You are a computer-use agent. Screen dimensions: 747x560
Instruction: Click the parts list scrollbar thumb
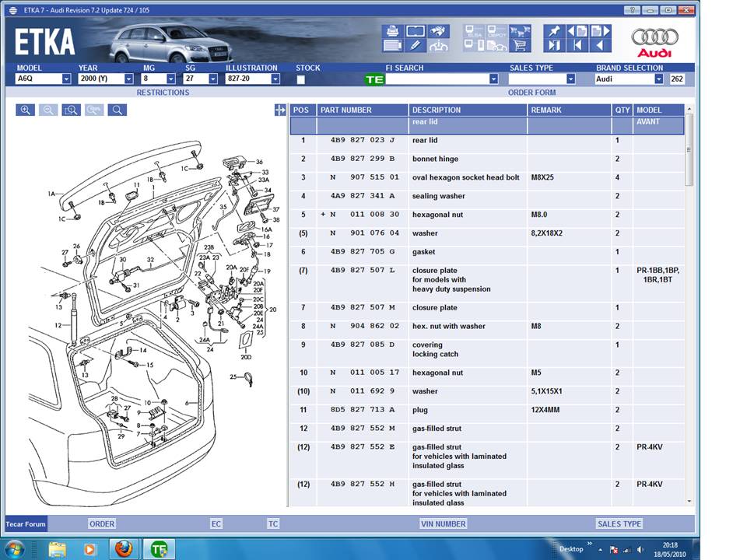(x=689, y=150)
